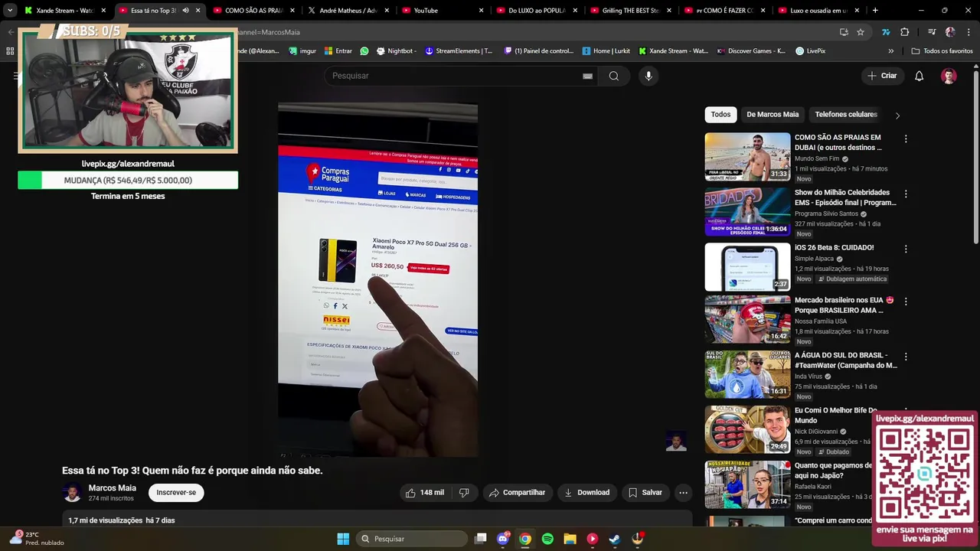Open options for COMO SÃO AS PRAIAS video
The image size is (980, 551).
tap(906, 139)
